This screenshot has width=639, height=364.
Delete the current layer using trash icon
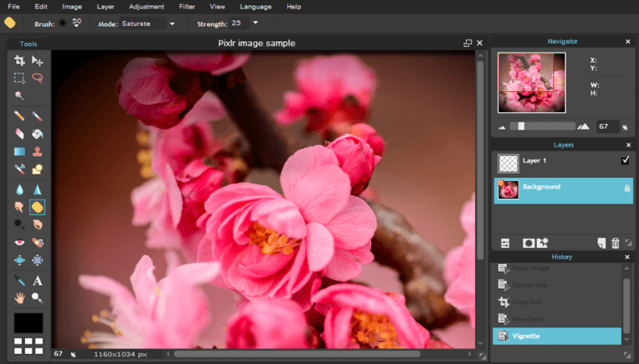616,242
